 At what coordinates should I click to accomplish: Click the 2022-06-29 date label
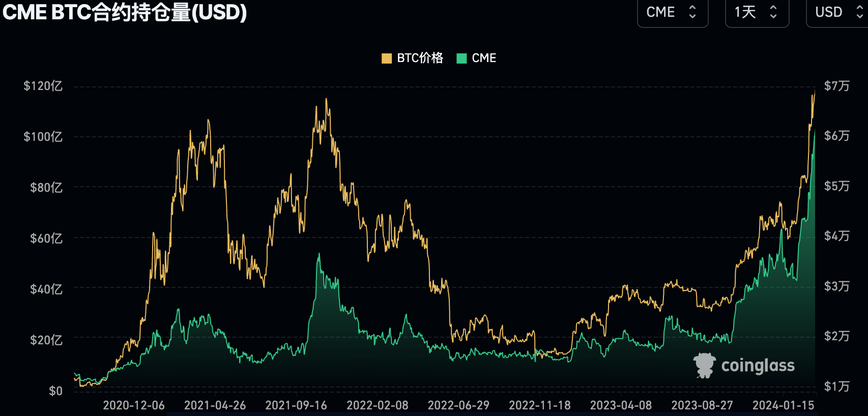458,405
